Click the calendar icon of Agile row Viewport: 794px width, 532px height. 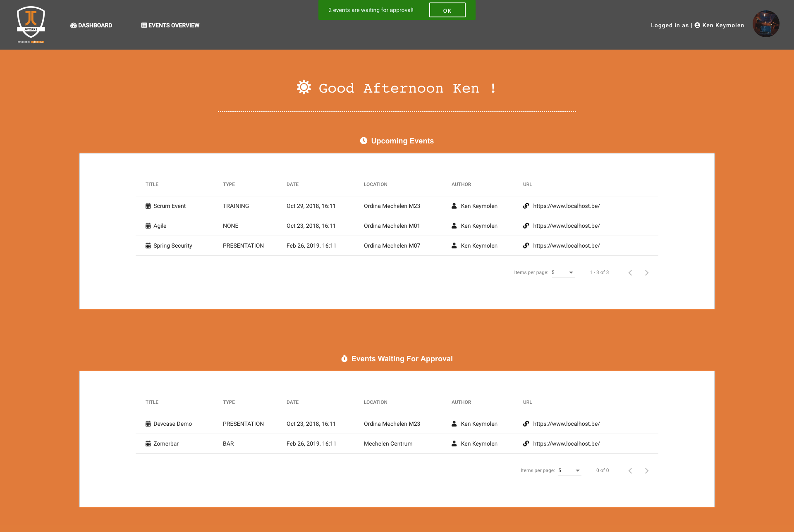tap(148, 226)
